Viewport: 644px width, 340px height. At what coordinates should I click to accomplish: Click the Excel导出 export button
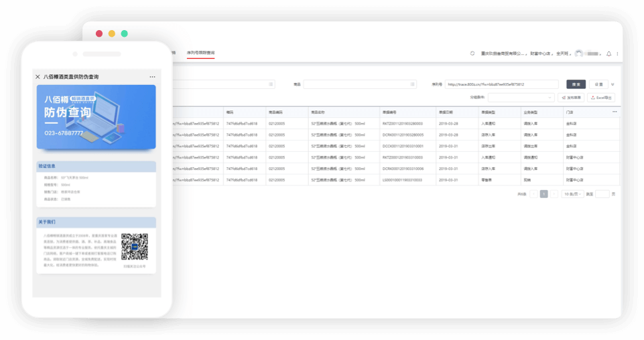click(x=601, y=98)
